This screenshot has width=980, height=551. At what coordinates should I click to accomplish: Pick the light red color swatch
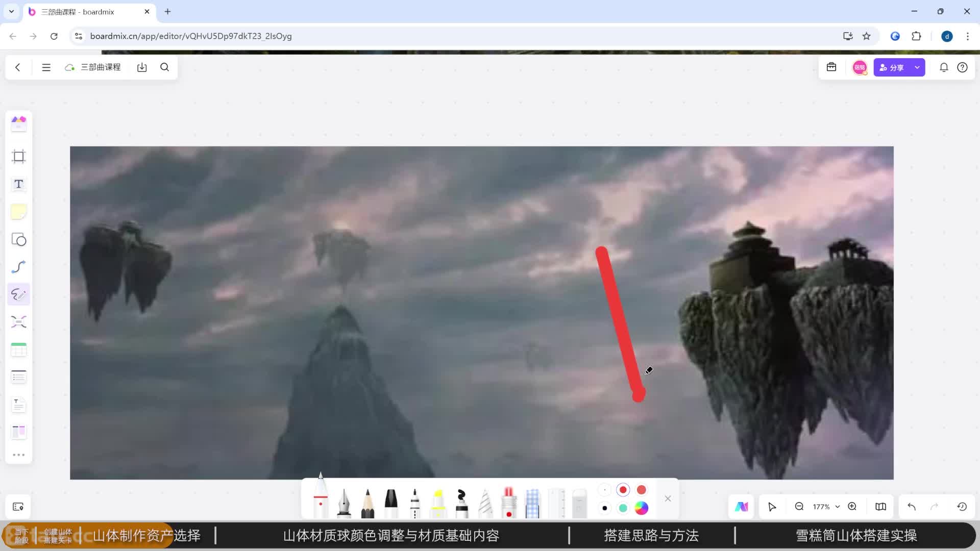[x=642, y=490]
